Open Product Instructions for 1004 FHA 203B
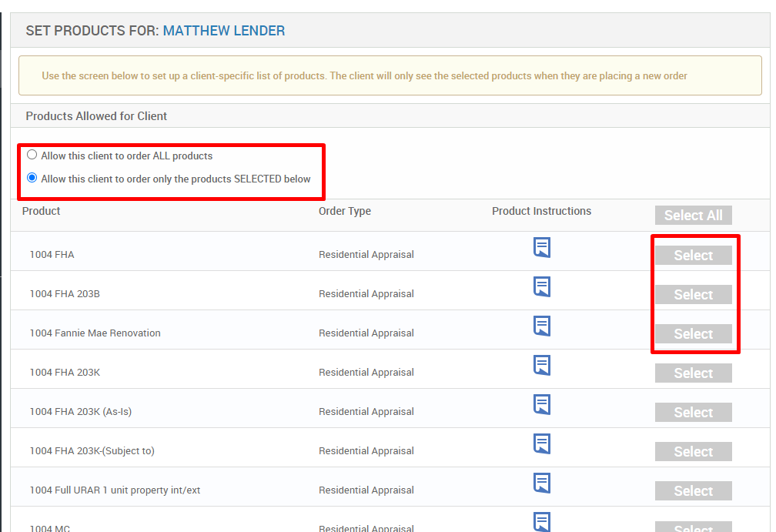 tap(542, 286)
